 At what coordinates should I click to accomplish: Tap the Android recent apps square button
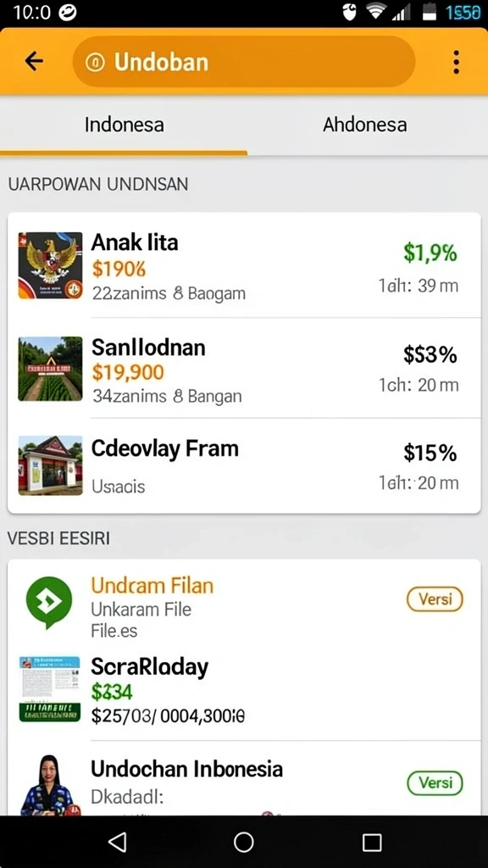click(372, 843)
